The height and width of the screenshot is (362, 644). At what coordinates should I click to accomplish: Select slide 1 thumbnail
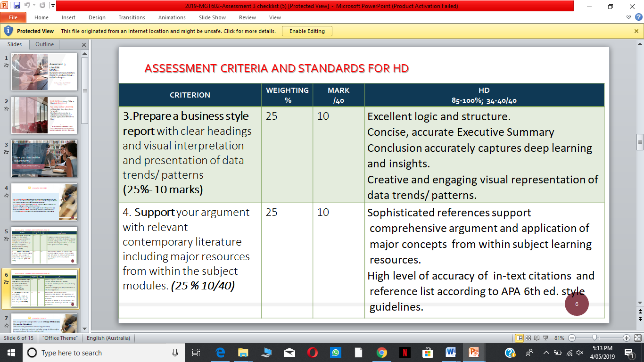click(44, 72)
